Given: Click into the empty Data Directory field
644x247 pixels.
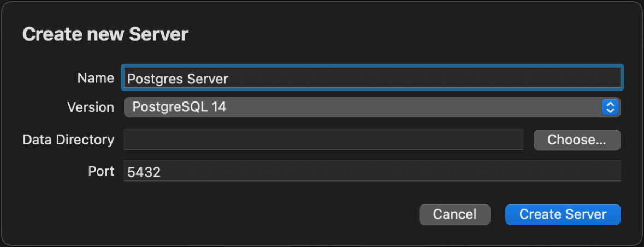Looking at the screenshot, I should (x=323, y=140).
